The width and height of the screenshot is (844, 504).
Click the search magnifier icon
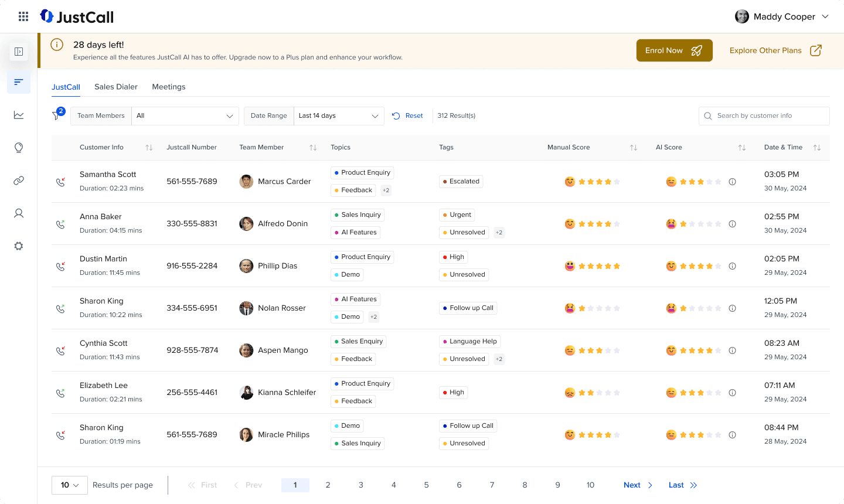(708, 116)
